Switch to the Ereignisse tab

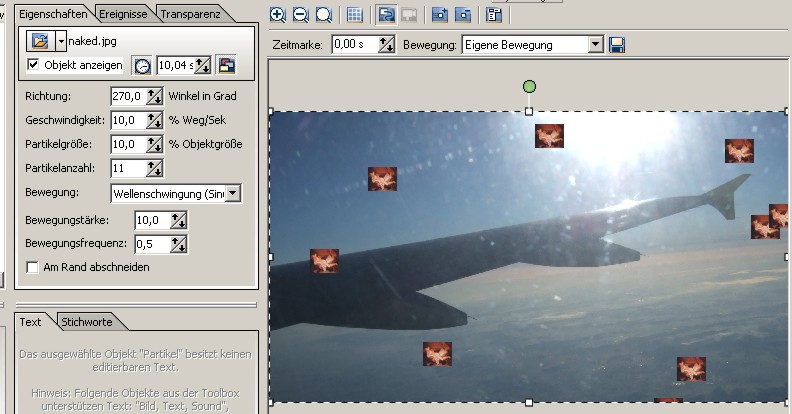coord(124,15)
